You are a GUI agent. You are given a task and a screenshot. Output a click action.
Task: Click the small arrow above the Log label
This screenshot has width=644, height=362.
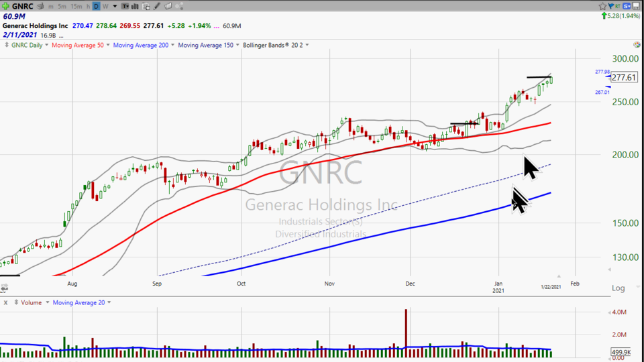tap(609, 269)
